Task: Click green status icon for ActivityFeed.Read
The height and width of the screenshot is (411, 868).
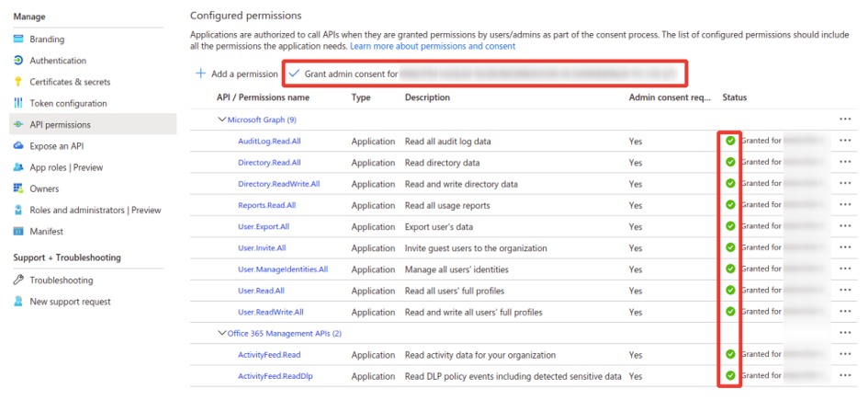Action: (730, 354)
